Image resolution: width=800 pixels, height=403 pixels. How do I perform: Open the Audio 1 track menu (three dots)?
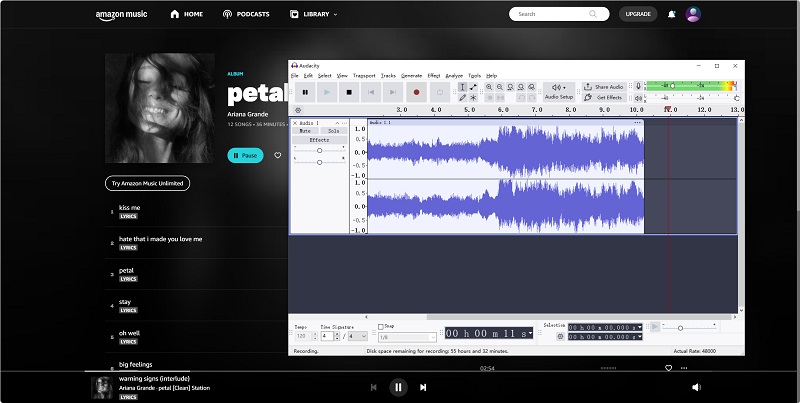(345, 123)
